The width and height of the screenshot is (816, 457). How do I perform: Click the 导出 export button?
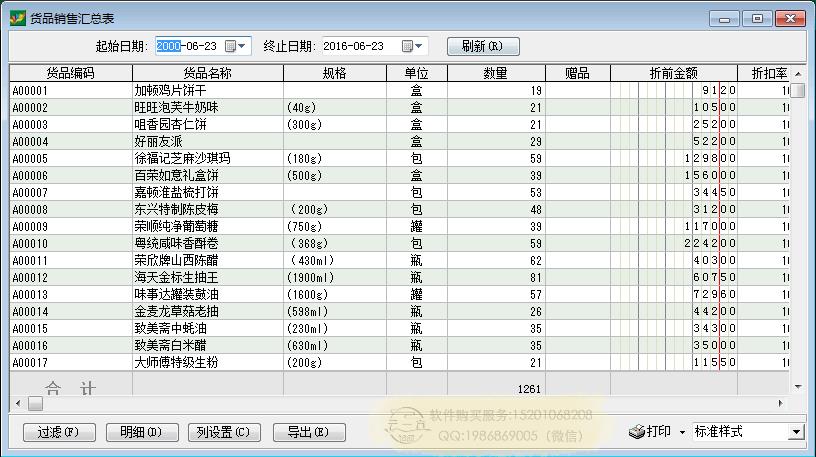[308, 432]
